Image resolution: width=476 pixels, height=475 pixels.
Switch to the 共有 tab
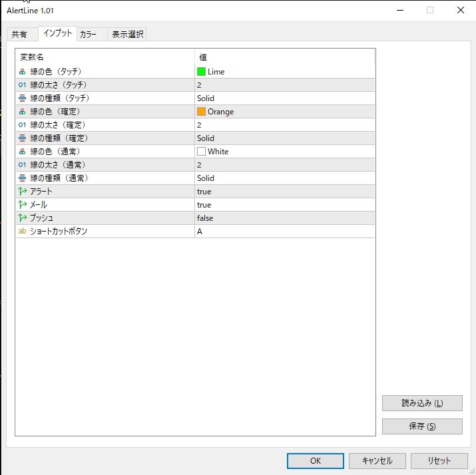click(x=20, y=35)
